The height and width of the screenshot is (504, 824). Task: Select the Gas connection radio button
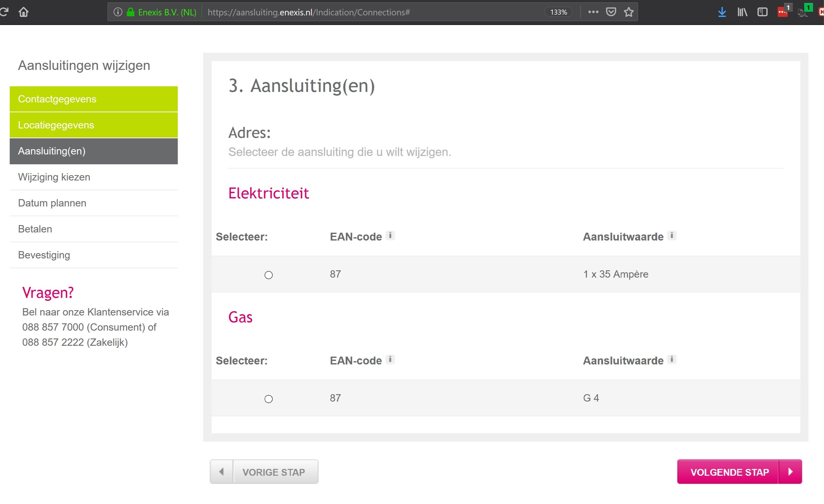click(x=269, y=399)
